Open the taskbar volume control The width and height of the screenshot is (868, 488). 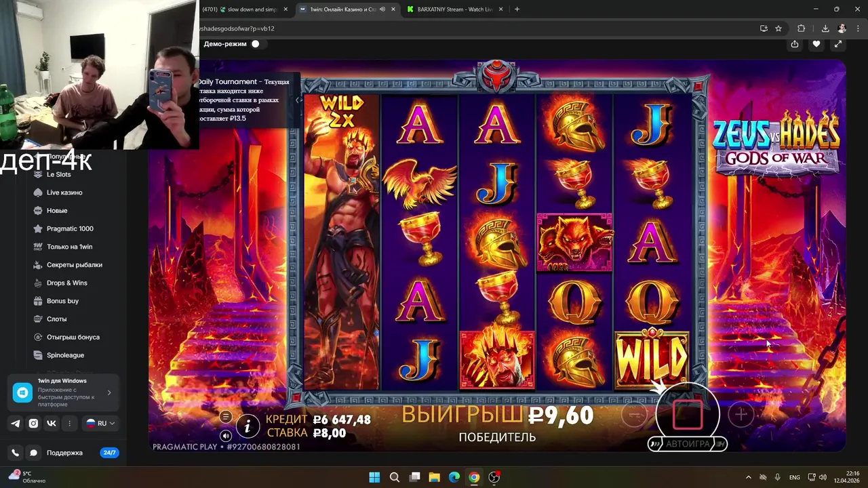[x=823, y=477]
